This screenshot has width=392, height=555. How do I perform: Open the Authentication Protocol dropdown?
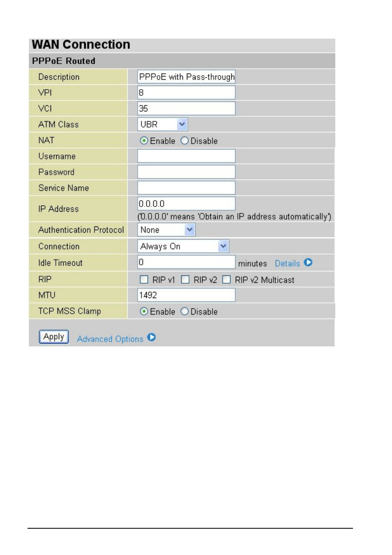(166, 230)
